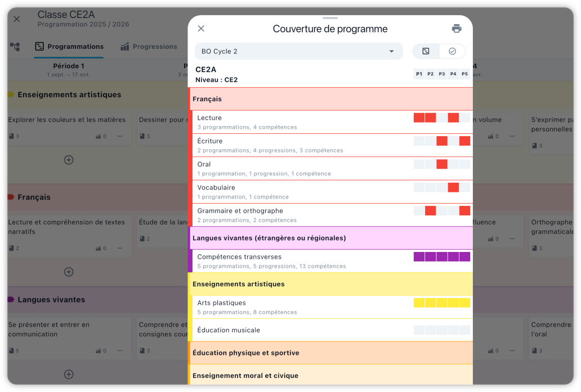Switch to programmations view in segmented toggle
Viewport: 581px width, 392px height.
tap(426, 51)
